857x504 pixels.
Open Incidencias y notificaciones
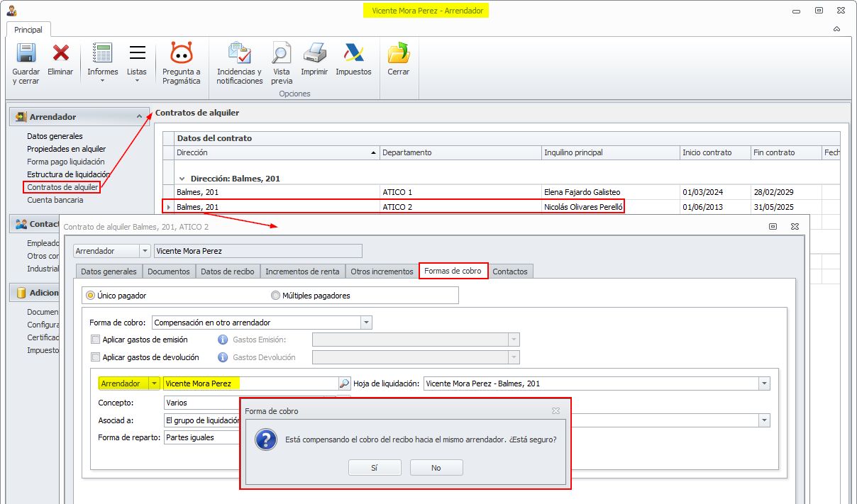[x=239, y=54]
